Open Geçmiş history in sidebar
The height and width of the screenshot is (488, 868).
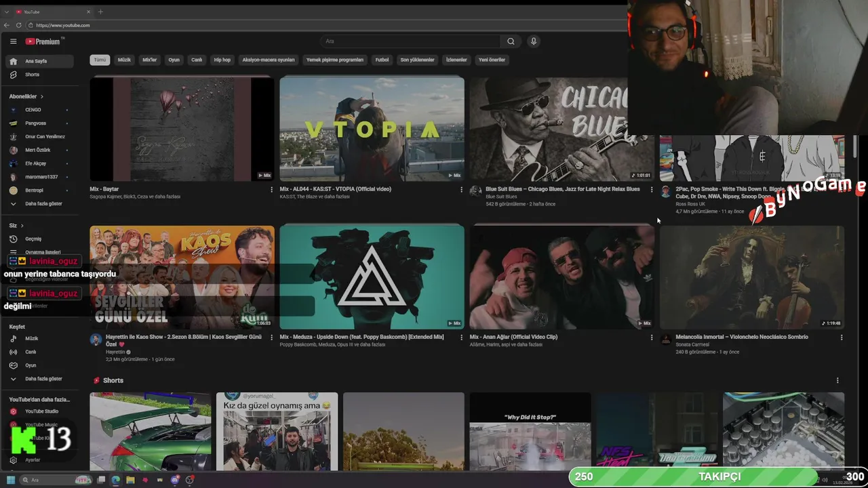click(38, 239)
